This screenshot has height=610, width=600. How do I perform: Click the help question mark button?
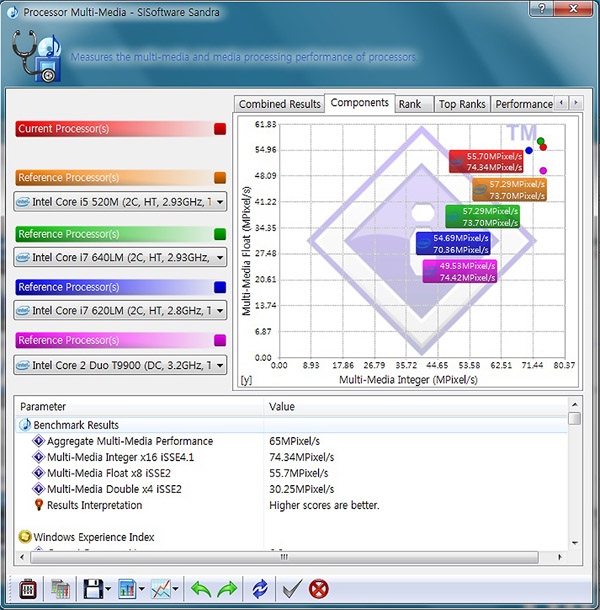point(542,9)
